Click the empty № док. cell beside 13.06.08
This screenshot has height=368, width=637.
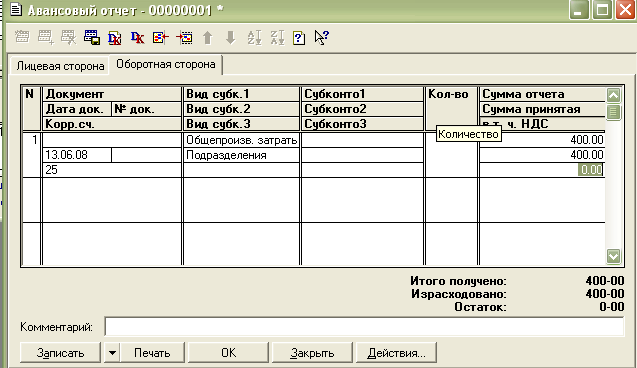tap(146, 155)
